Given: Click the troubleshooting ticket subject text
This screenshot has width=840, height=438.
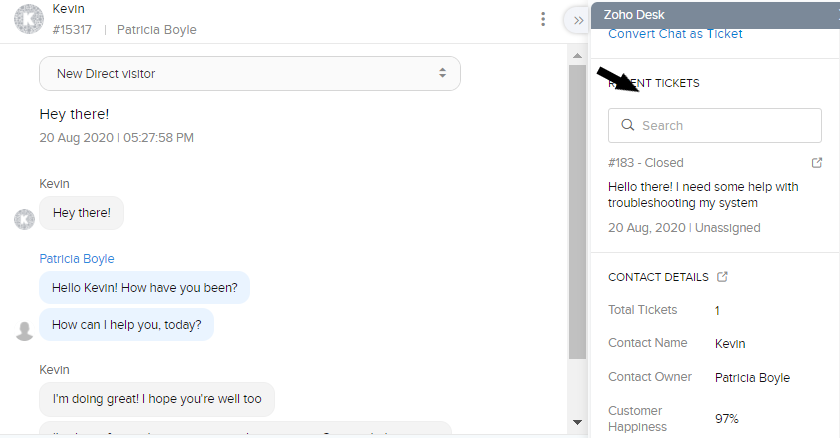Looking at the screenshot, I should pyautogui.click(x=703, y=195).
